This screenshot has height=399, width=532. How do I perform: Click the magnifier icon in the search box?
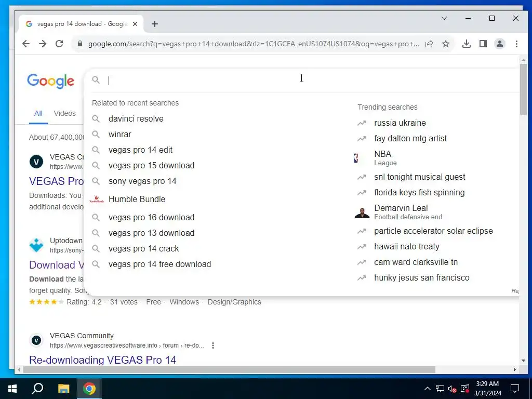pos(96,80)
